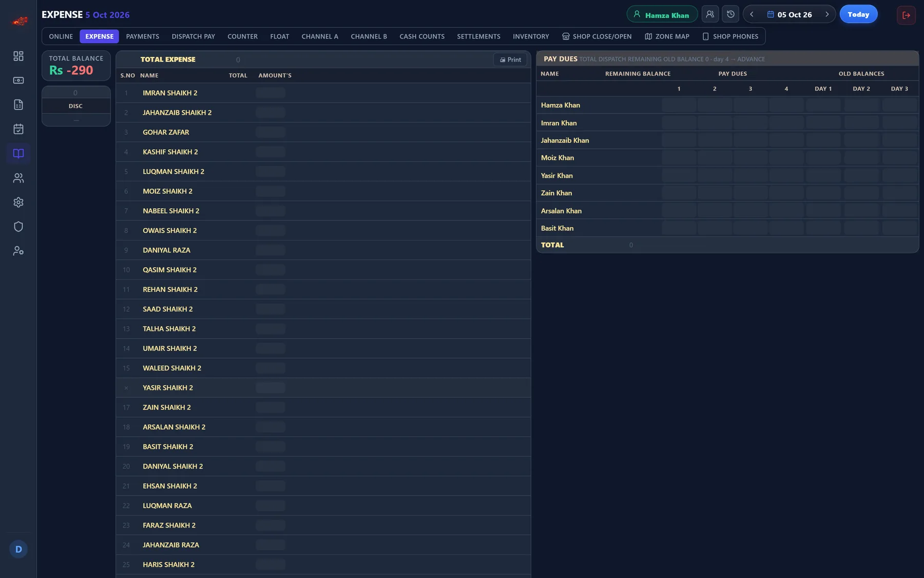924x578 pixels.
Task: Select WALEED SHAIKH 2 row name
Action: click(172, 368)
